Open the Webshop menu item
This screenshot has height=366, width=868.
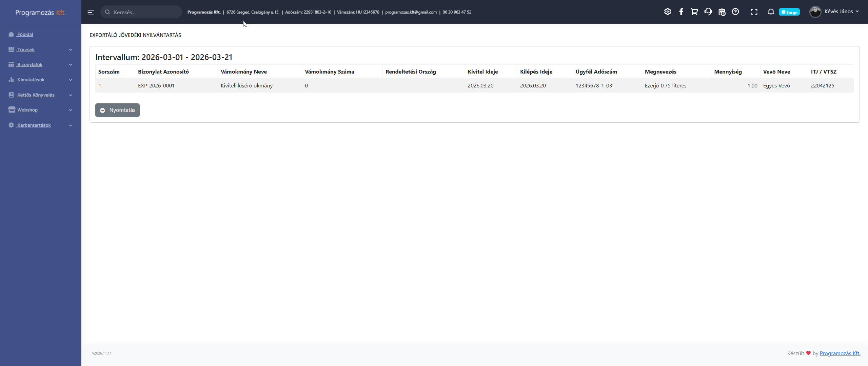[27, 110]
